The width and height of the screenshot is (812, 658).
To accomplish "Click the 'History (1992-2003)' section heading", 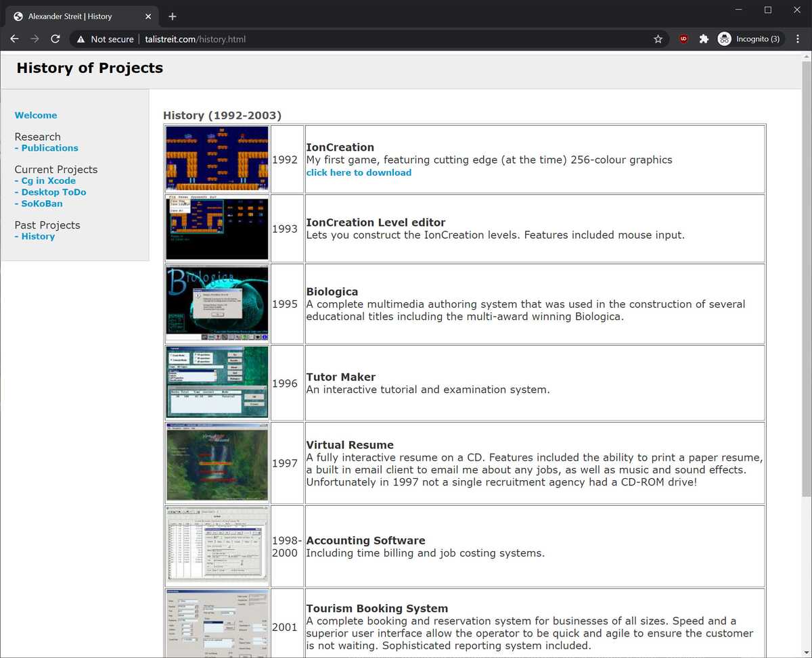I will pyautogui.click(x=222, y=116).
